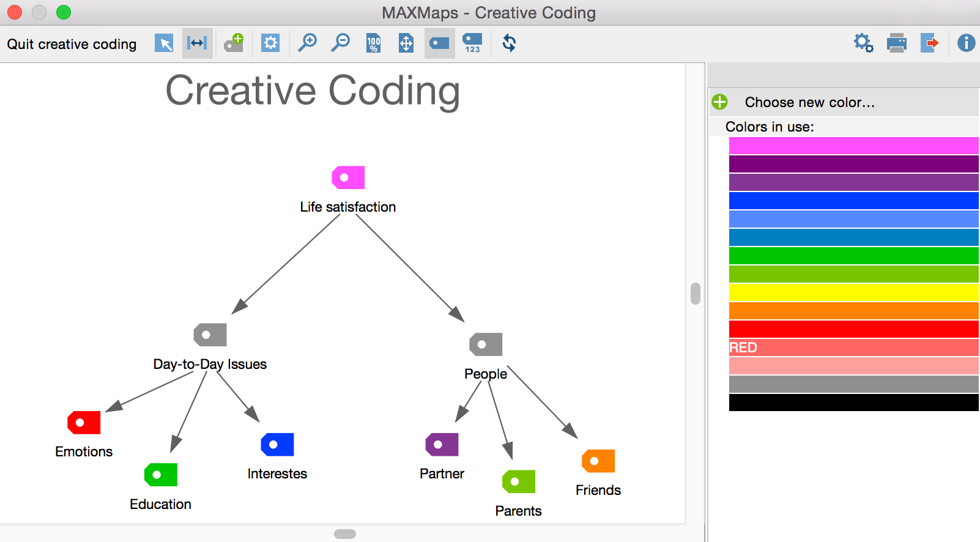Viewport: 980px width, 542px height.
Task: Toggle code symbol display in toolbar
Action: 439,43
